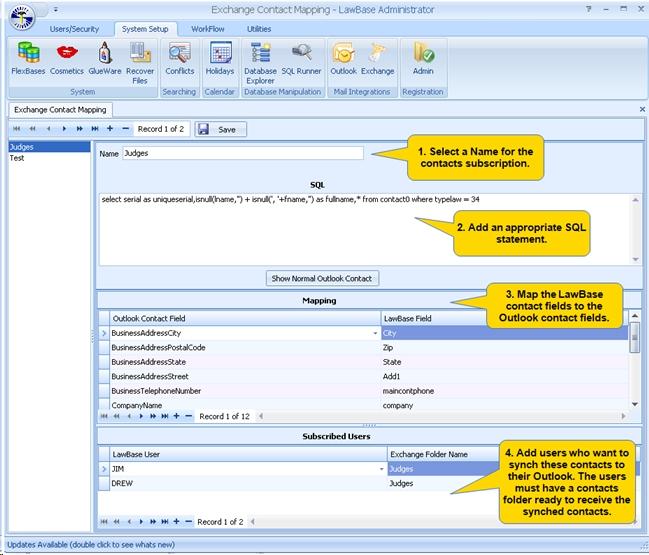The height and width of the screenshot is (555, 649).
Task: Select the DREW subscribed user row
Action: pyautogui.click(x=248, y=483)
